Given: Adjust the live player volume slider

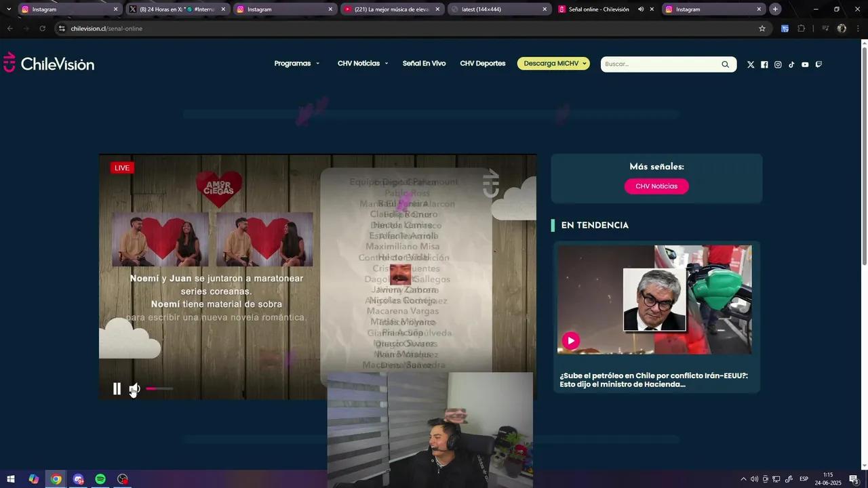Looking at the screenshot, I should [x=159, y=389].
